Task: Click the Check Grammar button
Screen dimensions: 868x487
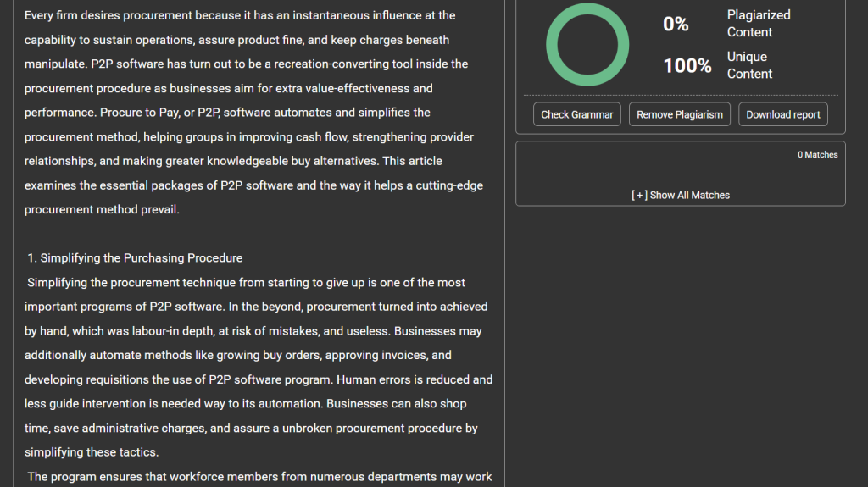Action: [577, 114]
